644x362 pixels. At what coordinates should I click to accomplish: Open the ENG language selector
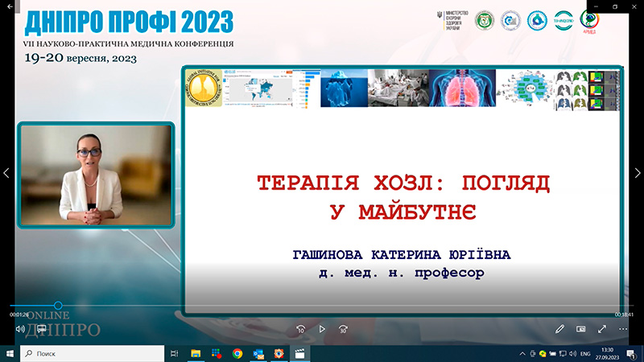[x=585, y=353]
